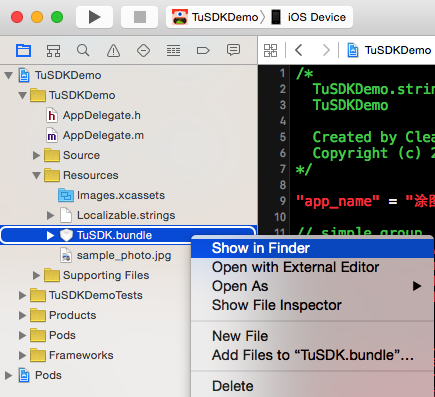Expand the TuSDK.bundle disclosure triangle

point(50,235)
